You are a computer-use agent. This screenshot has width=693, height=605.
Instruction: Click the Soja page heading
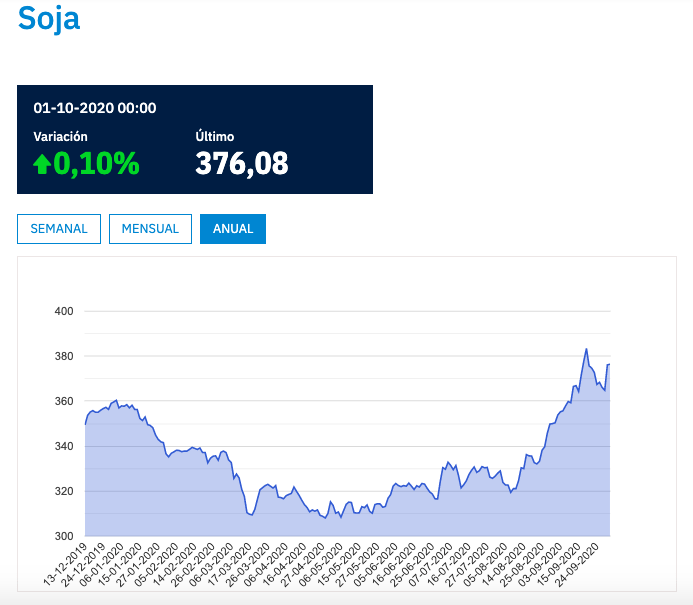(x=49, y=18)
